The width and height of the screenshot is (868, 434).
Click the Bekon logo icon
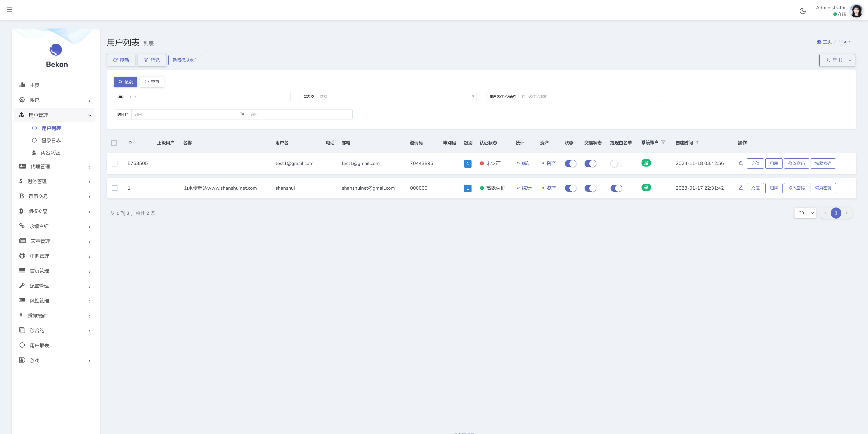pyautogui.click(x=56, y=50)
